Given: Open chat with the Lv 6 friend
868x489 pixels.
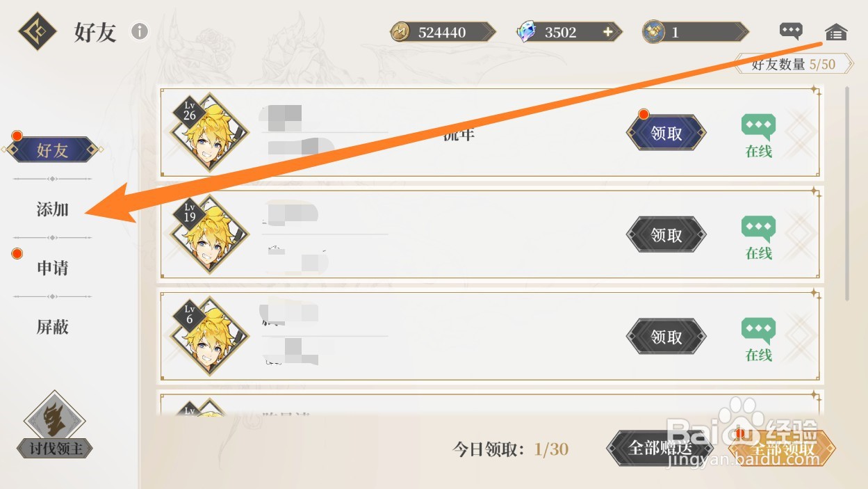Looking at the screenshot, I should coord(758,339).
